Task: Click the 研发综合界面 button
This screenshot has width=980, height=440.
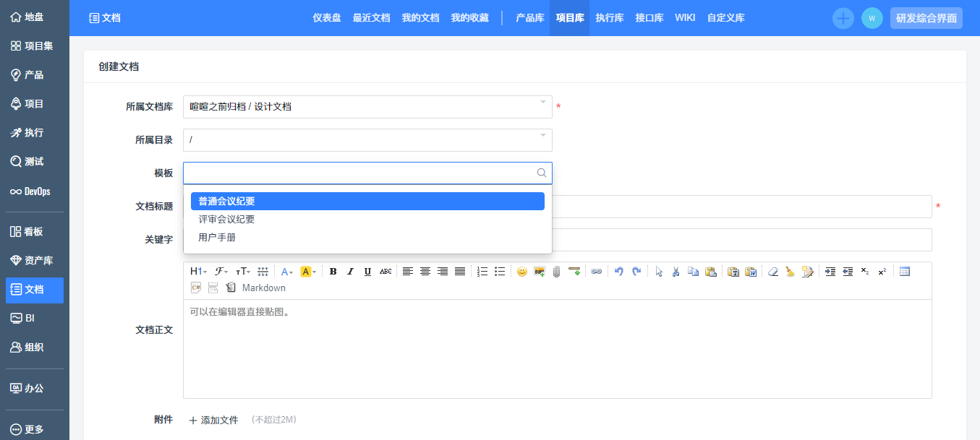Action: tap(926, 18)
